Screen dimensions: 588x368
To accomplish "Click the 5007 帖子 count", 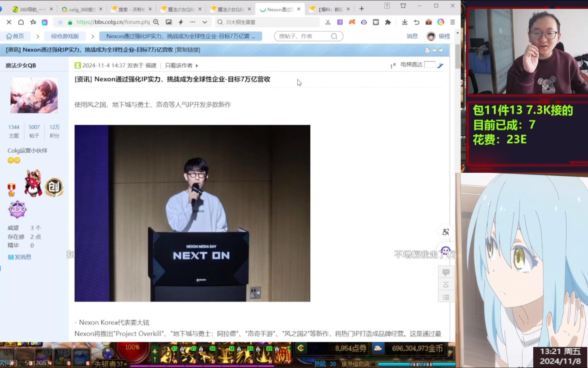I will [x=34, y=131].
